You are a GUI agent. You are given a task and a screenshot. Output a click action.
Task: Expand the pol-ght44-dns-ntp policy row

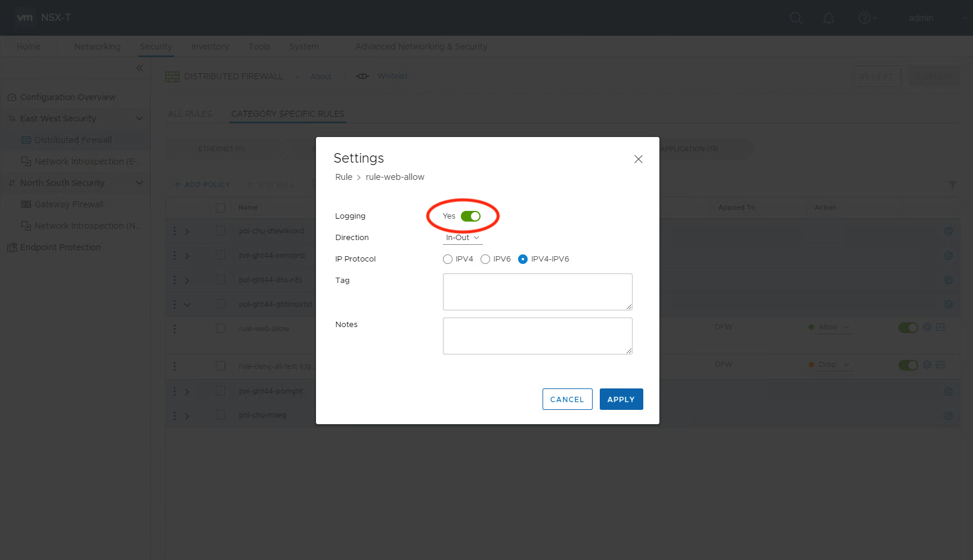pyautogui.click(x=187, y=280)
